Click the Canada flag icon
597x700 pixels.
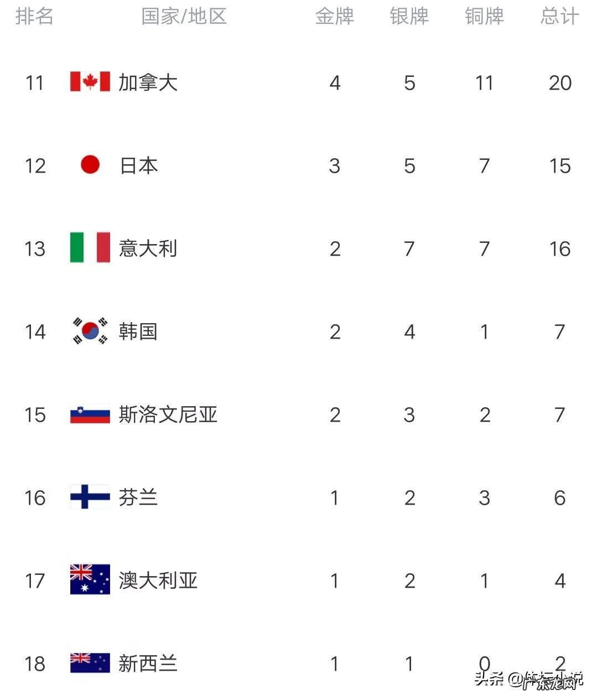(90, 82)
